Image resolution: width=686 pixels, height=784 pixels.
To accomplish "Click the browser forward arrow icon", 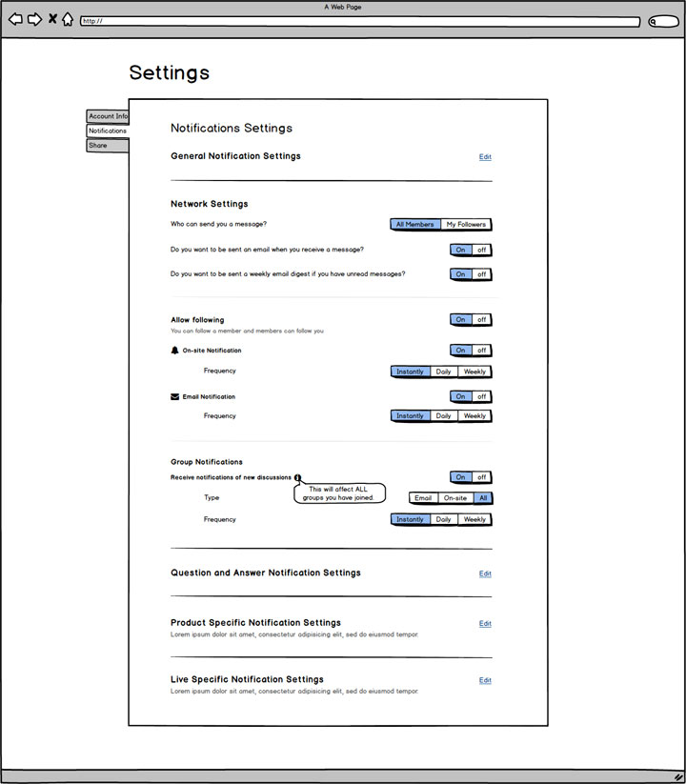I will tap(34, 19).
